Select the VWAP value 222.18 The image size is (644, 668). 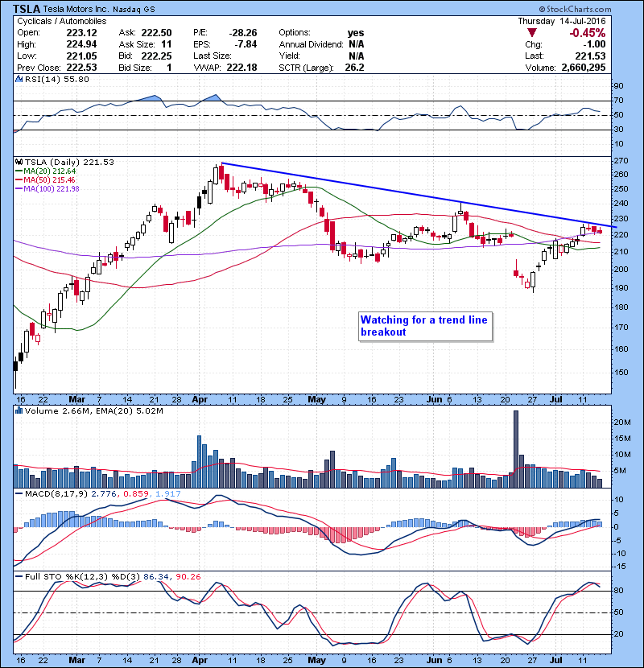click(x=242, y=68)
